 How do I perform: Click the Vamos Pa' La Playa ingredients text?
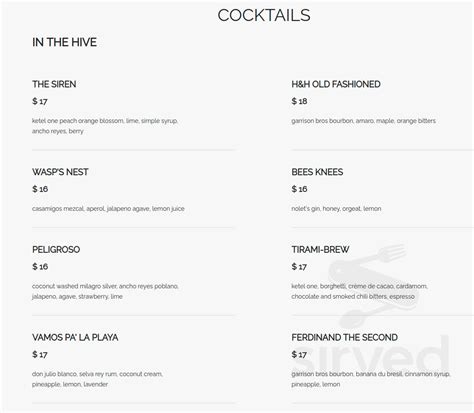point(97,379)
